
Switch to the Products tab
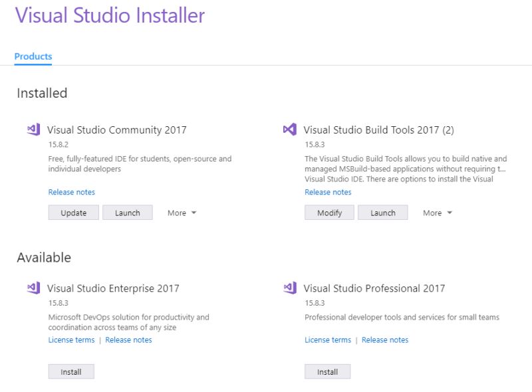tap(33, 56)
